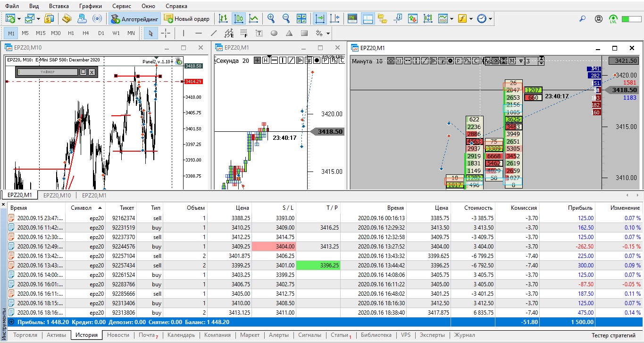The width and height of the screenshot is (644, 343).
Task: Click the blue clock icon
Action: tap(482, 19)
